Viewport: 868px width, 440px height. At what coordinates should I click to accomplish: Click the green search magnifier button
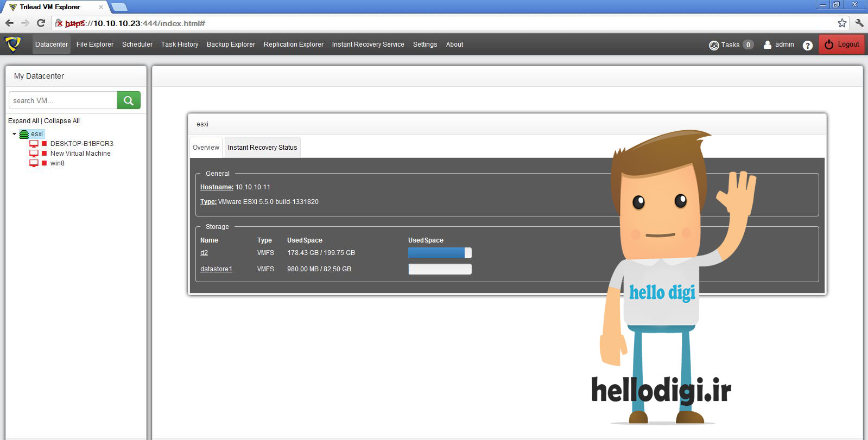pos(129,100)
